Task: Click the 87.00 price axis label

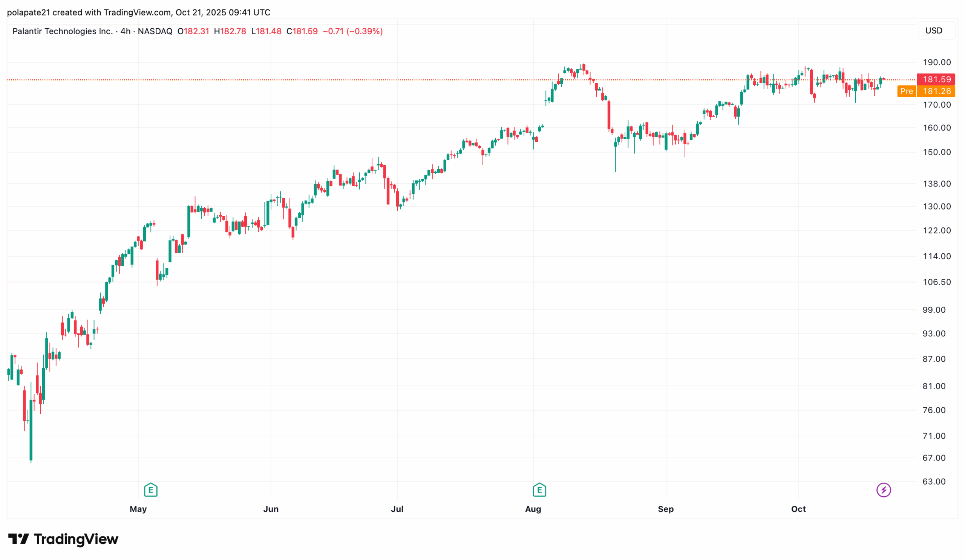Action: coord(934,359)
